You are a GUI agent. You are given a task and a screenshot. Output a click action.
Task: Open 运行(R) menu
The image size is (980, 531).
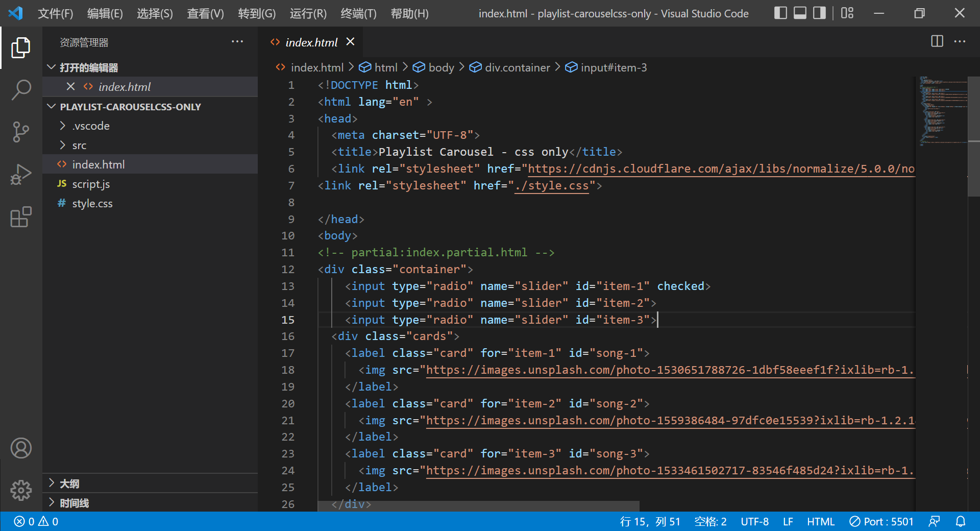click(308, 14)
